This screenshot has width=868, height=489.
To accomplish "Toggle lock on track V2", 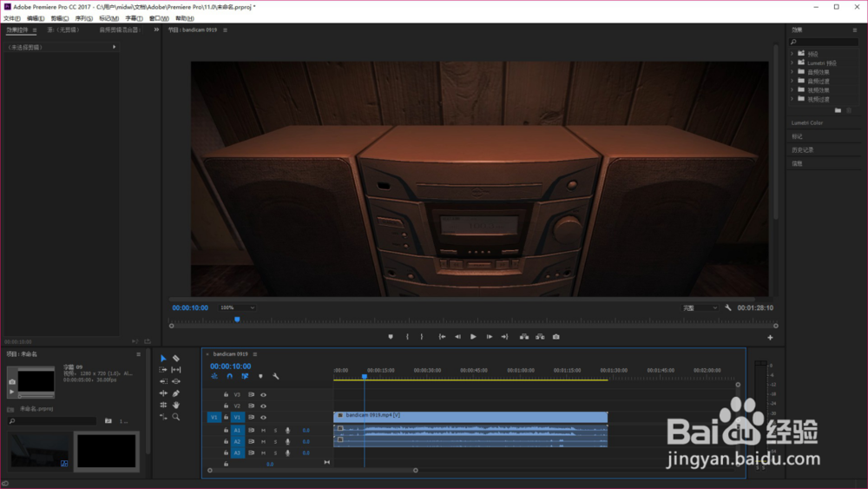I will click(x=226, y=406).
